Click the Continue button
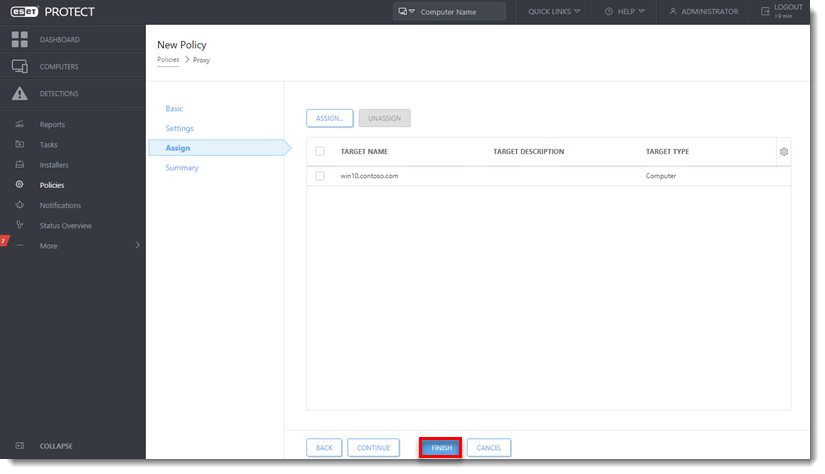 374,448
